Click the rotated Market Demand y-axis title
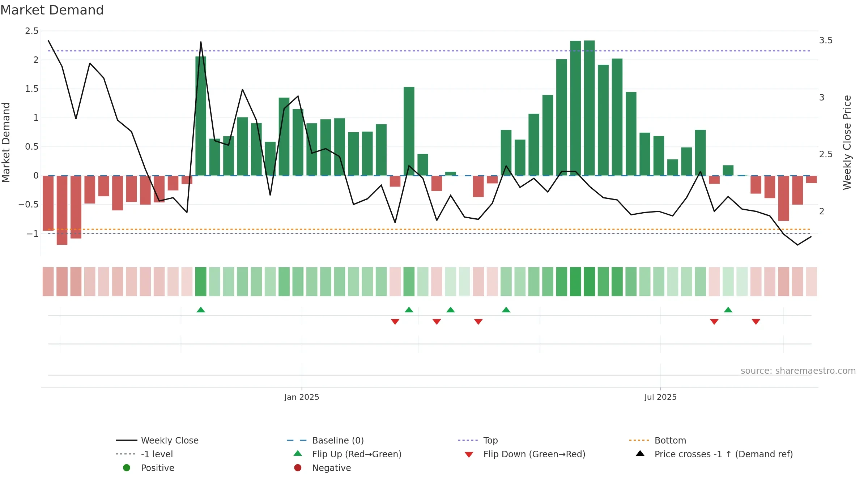This screenshot has width=868, height=488. click(x=6, y=142)
